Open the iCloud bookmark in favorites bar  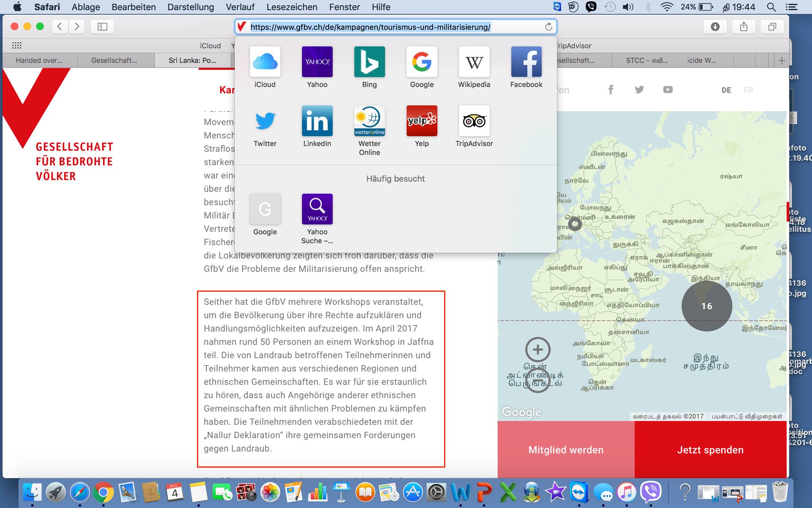[211, 46]
